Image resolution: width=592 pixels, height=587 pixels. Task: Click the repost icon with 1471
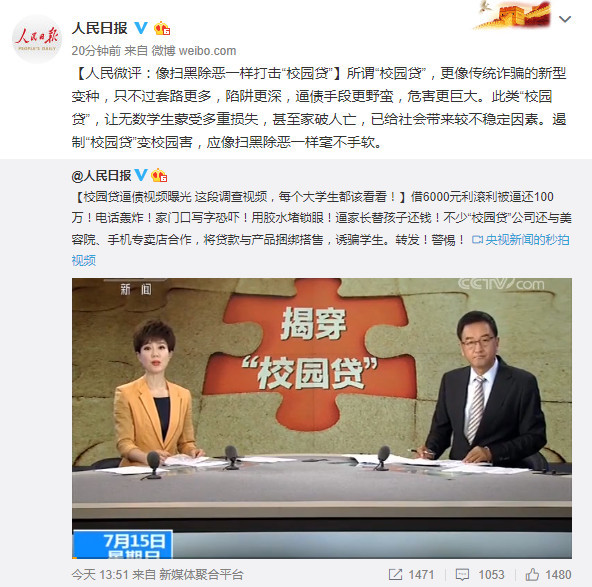[412, 575]
